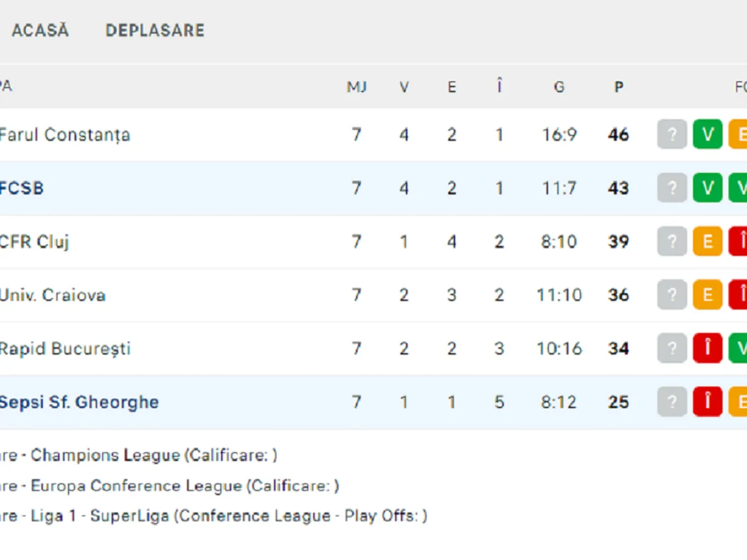This screenshot has width=747, height=560.
Task: Switch to the DEPLASARE tab
Action: [155, 30]
